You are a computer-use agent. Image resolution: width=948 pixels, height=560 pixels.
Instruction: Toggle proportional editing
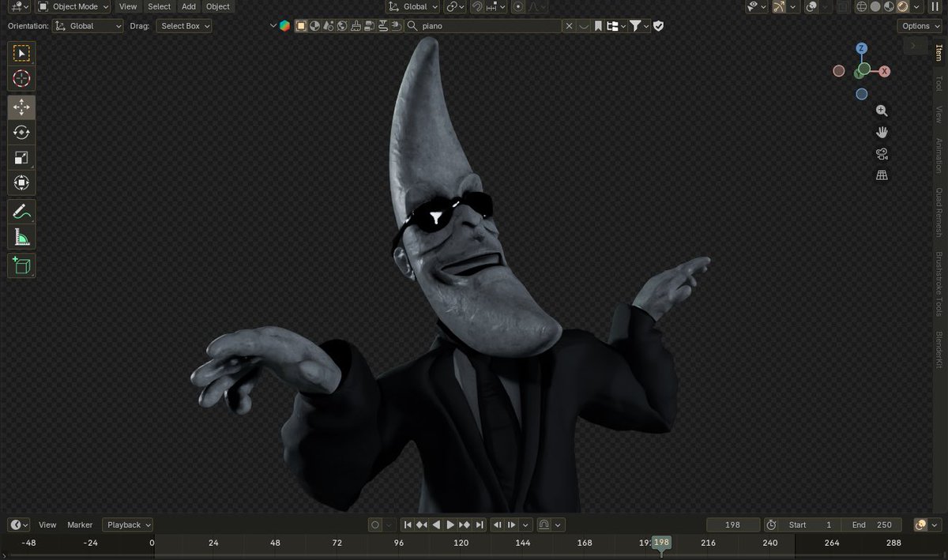click(x=518, y=6)
